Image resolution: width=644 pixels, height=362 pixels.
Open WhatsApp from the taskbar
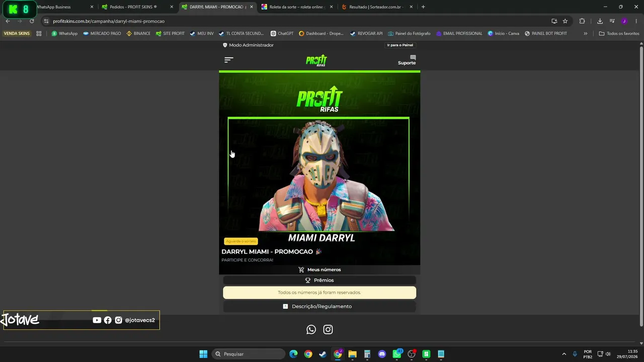click(x=397, y=354)
